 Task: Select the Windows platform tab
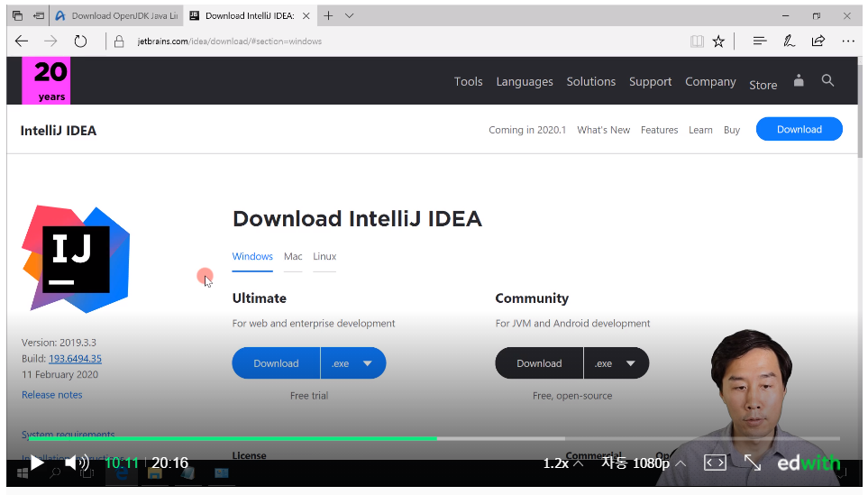[252, 256]
